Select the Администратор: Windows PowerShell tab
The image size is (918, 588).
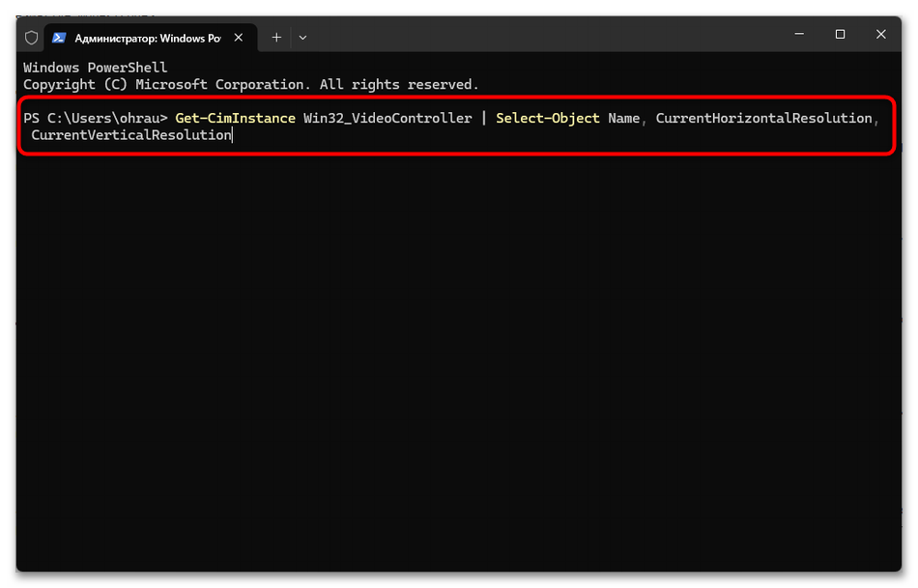tap(151, 38)
